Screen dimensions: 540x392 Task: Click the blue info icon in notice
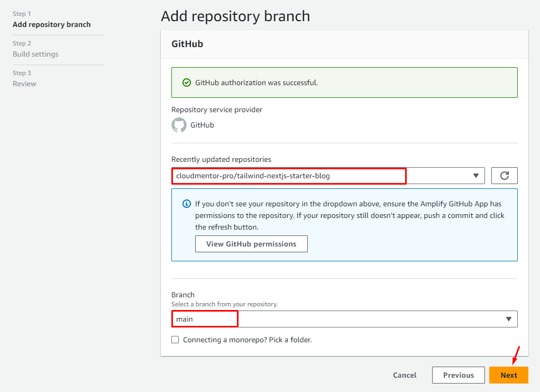[186, 204]
